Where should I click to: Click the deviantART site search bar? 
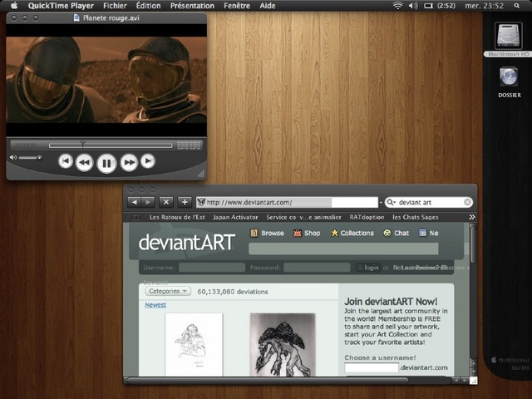click(343, 249)
